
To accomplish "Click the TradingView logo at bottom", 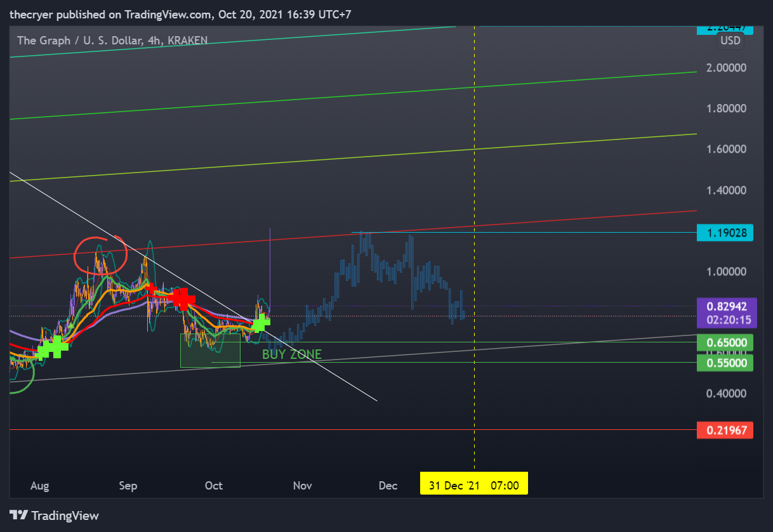I will pos(54,516).
